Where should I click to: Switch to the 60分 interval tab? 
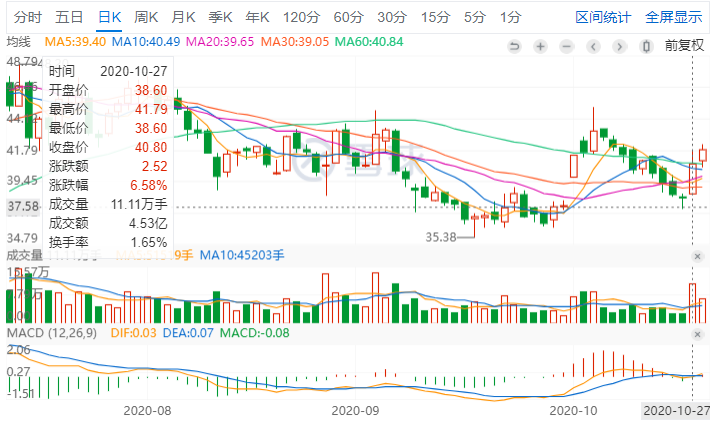click(349, 18)
